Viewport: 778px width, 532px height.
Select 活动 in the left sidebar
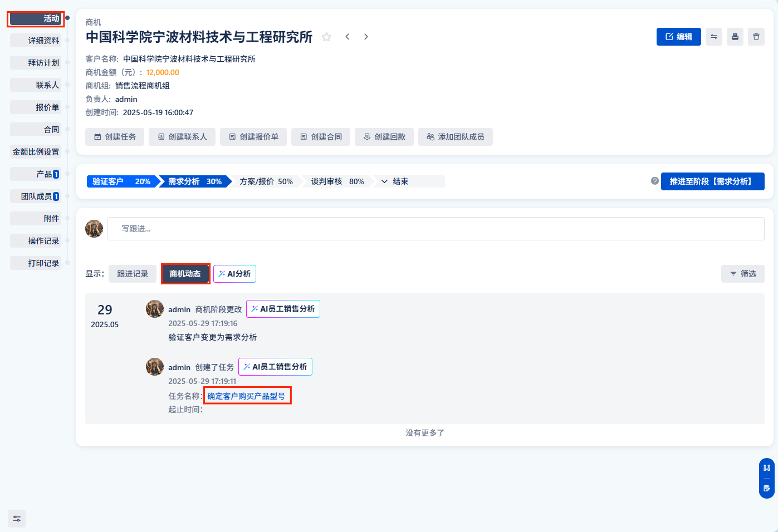[x=36, y=18]
